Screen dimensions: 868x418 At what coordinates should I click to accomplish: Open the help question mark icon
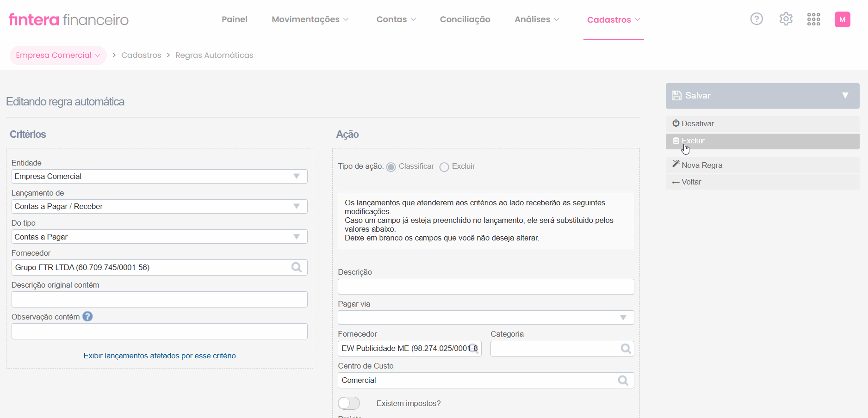(756, 19)
